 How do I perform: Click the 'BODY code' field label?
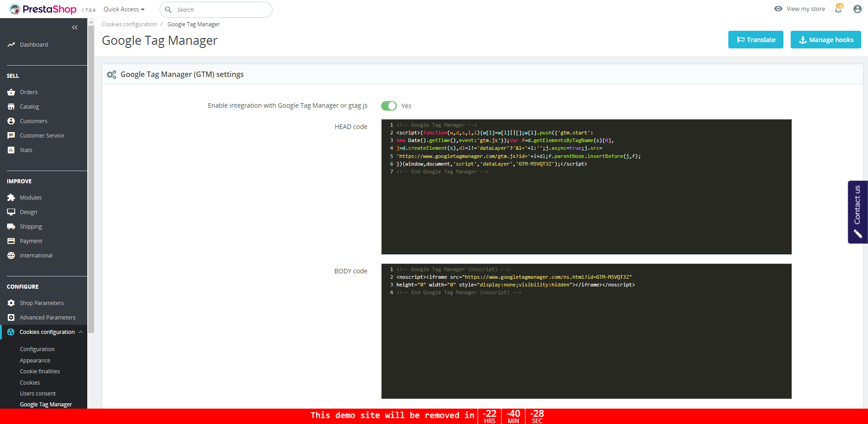coord(351,271)
